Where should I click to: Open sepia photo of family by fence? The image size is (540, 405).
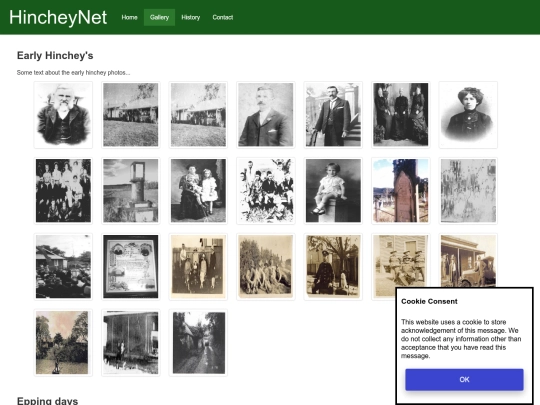(198, 267)
